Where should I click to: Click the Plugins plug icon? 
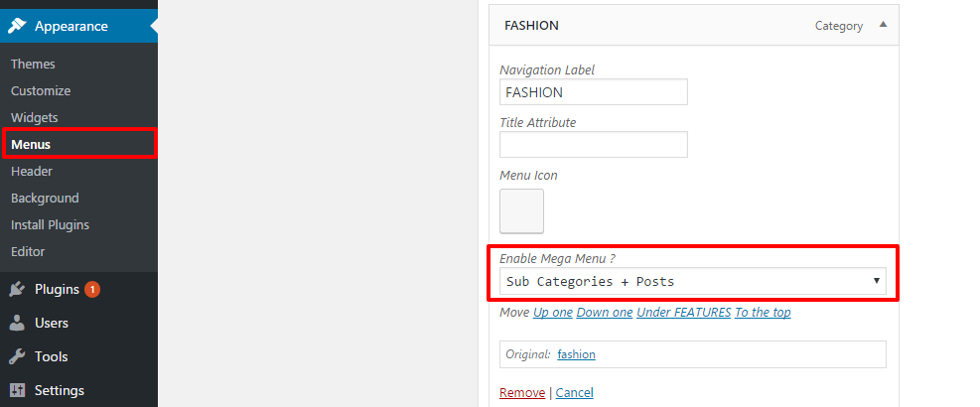tap(17, 290)
